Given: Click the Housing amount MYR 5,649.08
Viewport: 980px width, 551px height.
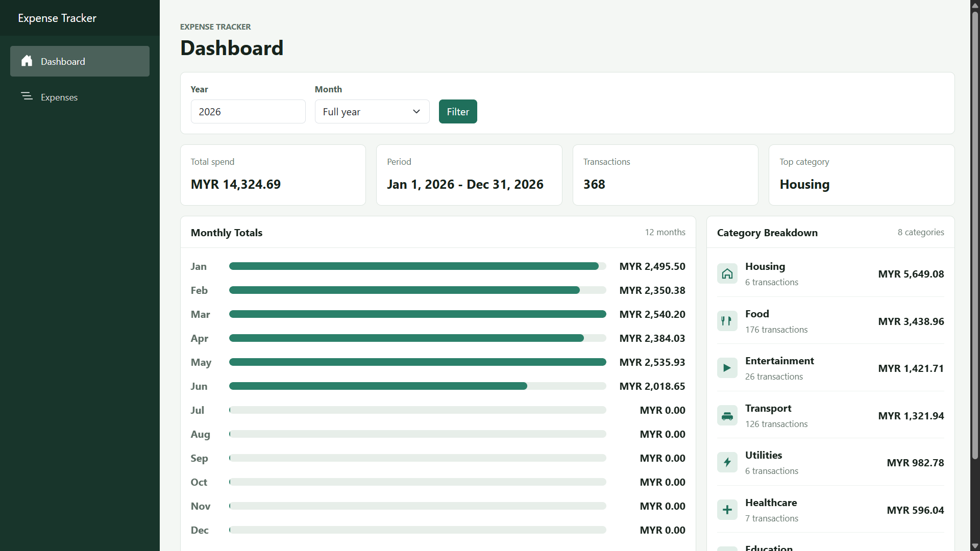Looking at the screenshot, I should [x=911, y=274].
